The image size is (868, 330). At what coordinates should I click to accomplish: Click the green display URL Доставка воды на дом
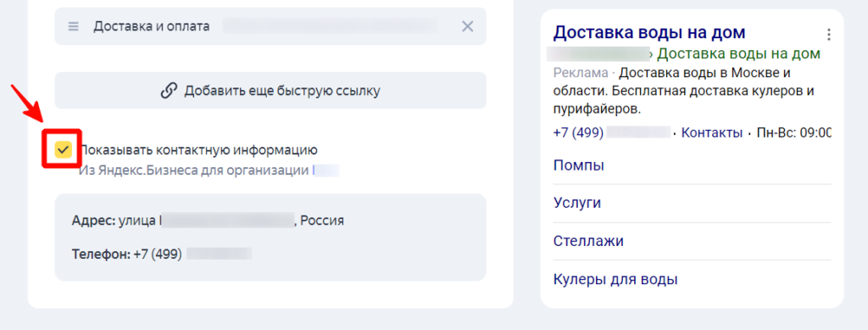click(738, 53)
